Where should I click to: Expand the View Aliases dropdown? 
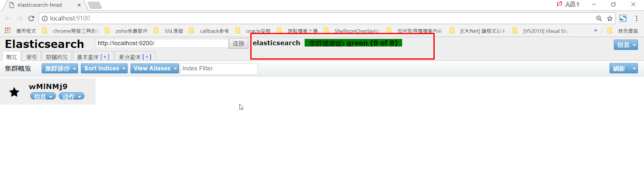pos(155,68)
